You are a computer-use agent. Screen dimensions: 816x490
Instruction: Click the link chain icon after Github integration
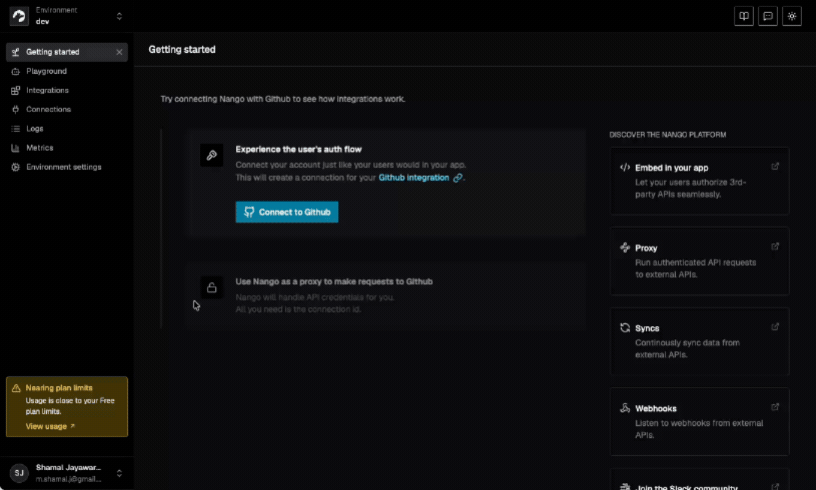tap(457, 178)
